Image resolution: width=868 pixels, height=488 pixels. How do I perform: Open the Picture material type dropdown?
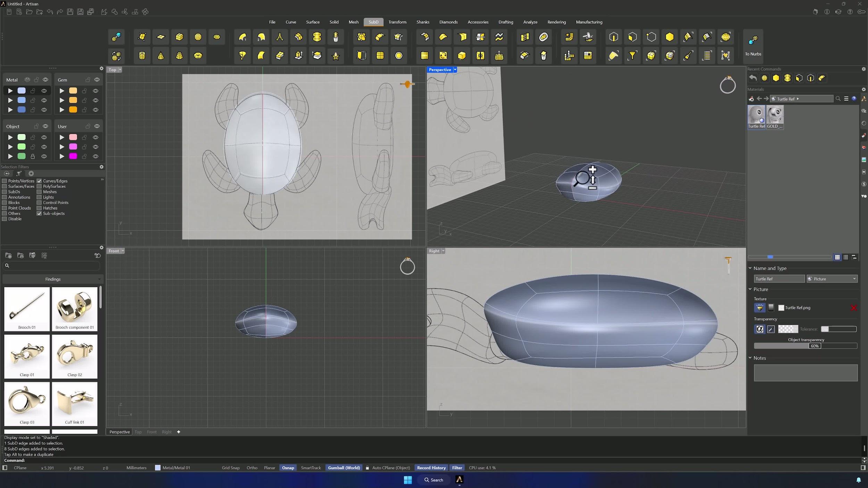coord(832,279)
